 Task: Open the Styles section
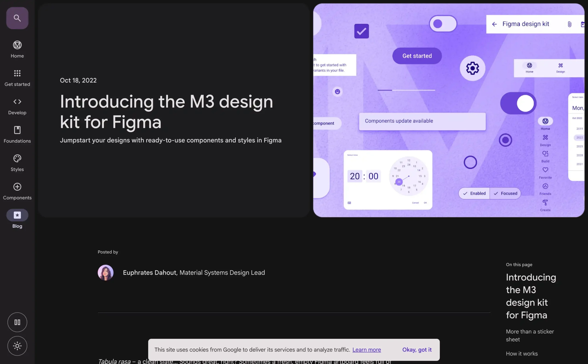(17, 163)
